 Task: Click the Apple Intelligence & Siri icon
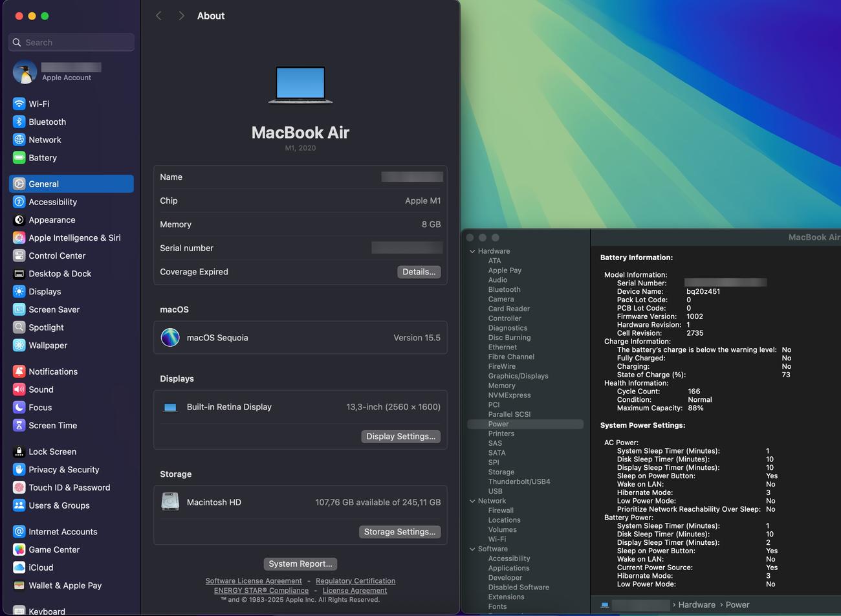(x=19, y=237)
